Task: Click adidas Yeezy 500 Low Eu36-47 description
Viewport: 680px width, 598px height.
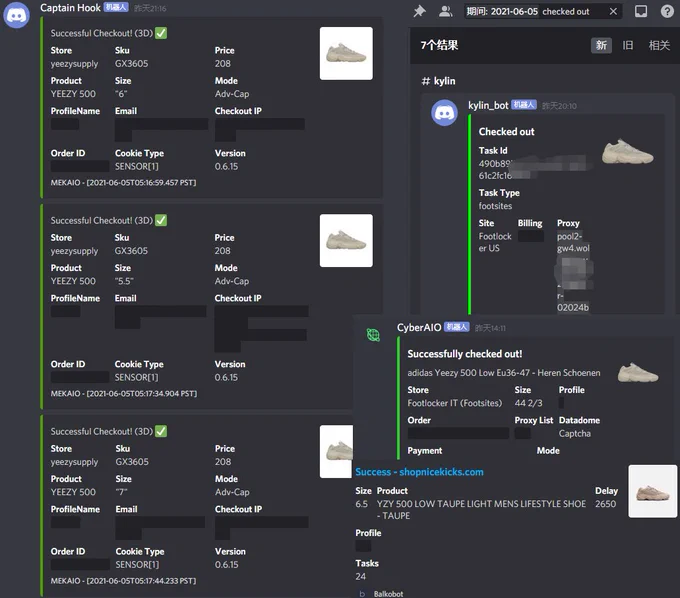Action: [x=503, y=373]
